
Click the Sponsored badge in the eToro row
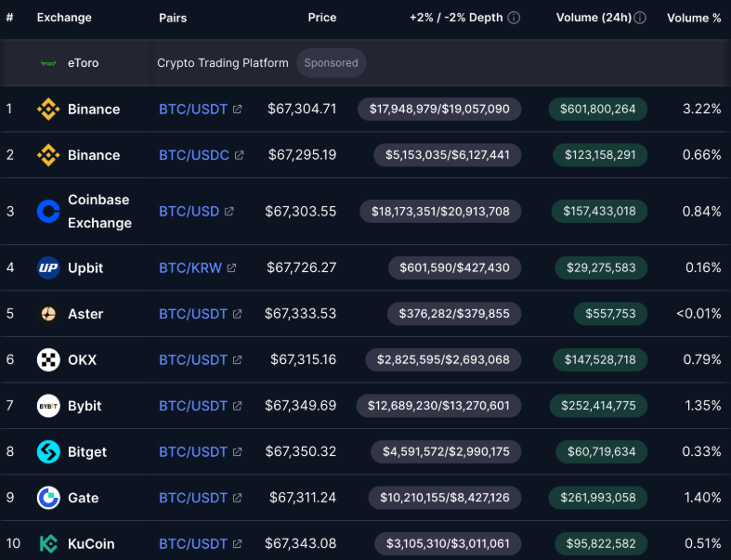coord(331,63)
